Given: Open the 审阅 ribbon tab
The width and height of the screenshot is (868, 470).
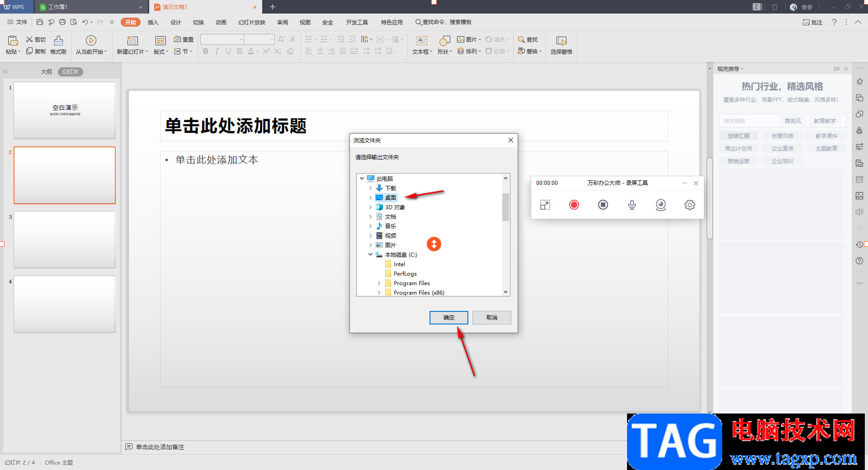Looking at the screenshot, I should tap(283, 22).
